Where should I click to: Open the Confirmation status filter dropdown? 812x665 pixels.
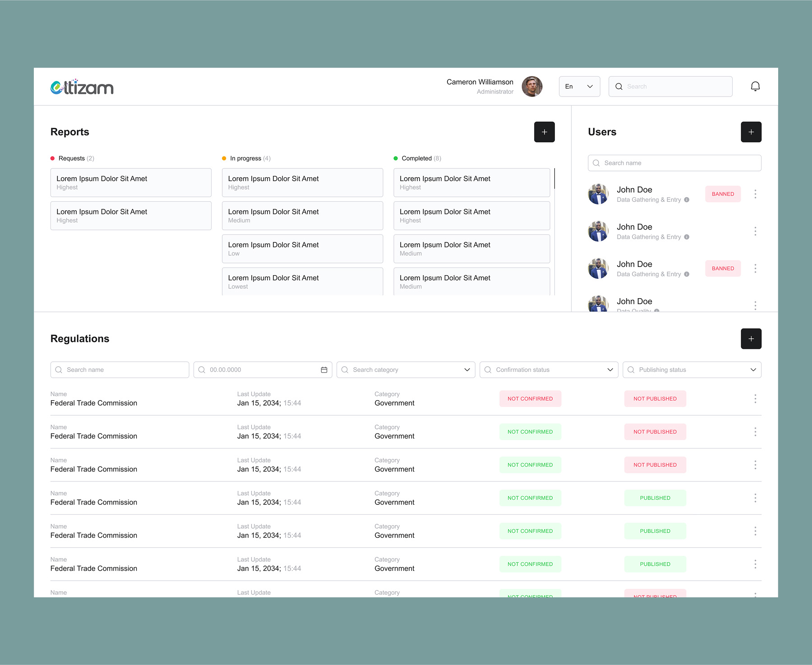tap(610, 369)
